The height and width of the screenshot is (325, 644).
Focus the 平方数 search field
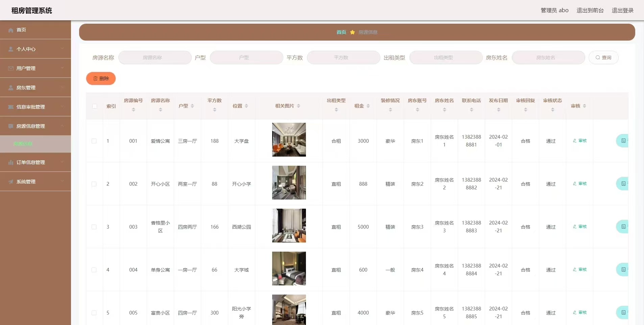(x=343, y=57)
